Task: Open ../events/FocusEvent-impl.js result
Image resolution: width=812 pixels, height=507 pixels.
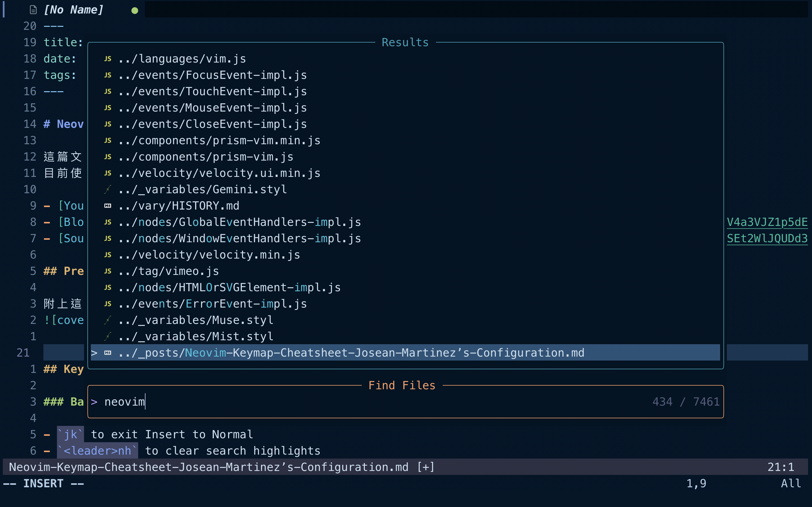Action: tap(212, 75)
